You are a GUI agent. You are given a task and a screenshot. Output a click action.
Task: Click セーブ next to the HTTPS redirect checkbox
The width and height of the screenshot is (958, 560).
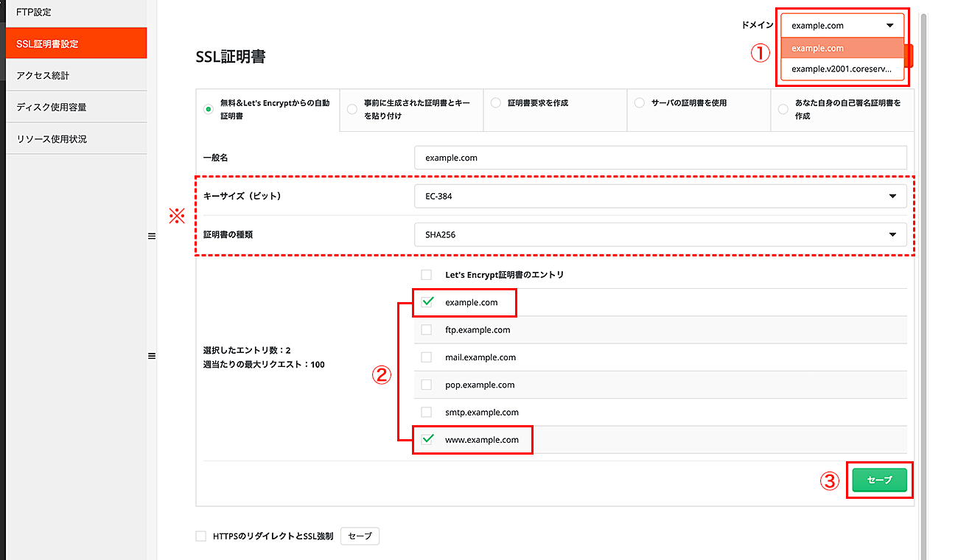coord(359,536)
